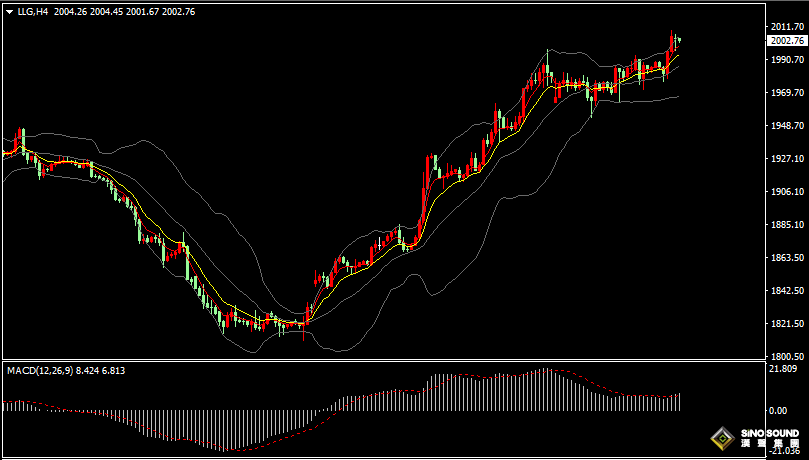
Task: Click the 1906.10 price axis label
Action: coord(784,191)
